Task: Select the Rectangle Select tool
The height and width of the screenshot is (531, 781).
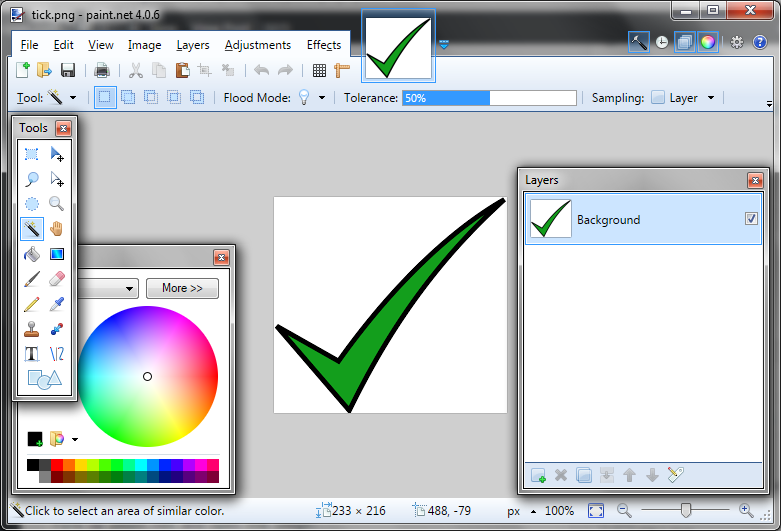Action: click(31, 154)
